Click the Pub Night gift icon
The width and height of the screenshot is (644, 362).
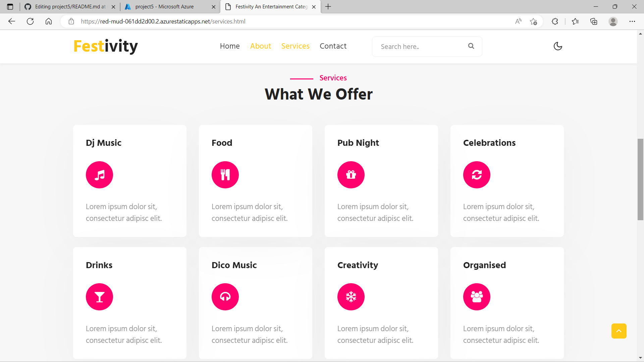351,175
